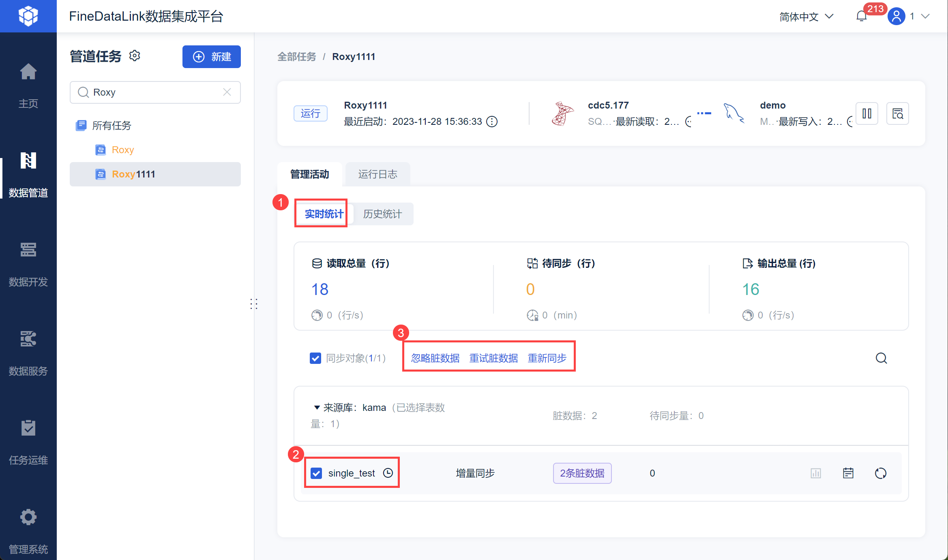Viewport: 948px width, 560px height.
Task: Open the task detail view icon
Action: click(x=897, y=113)
